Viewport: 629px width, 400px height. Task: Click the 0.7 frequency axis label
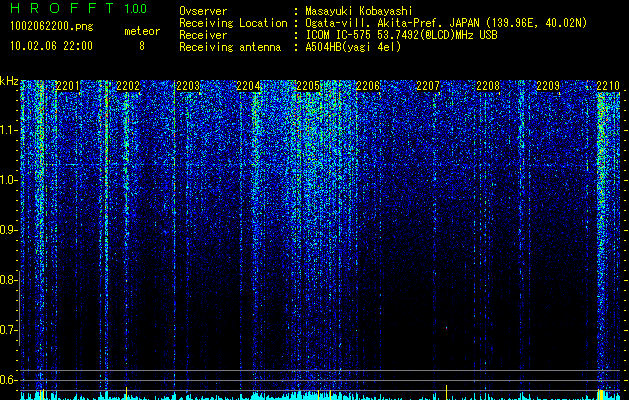click(8, 330)
